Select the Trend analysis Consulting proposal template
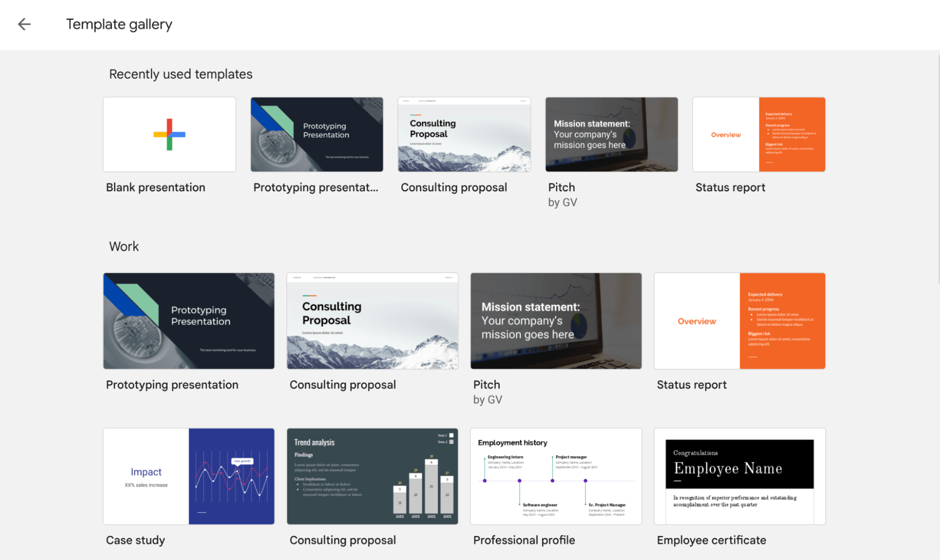Viewport: 940px width, 560px height. [x=372, y=476]
